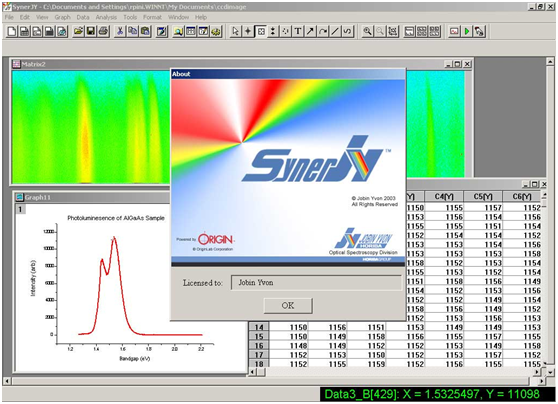This screenshot has height=404, width=558.
Task: Select worksheet row header 15
Action: tap(259, 336)
